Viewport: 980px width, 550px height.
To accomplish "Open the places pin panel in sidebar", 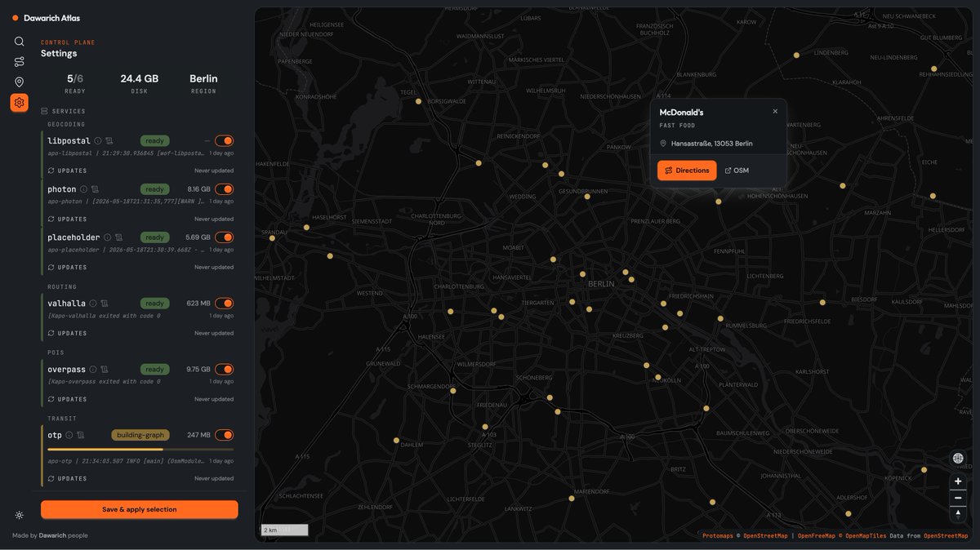I will coord(19,82).
